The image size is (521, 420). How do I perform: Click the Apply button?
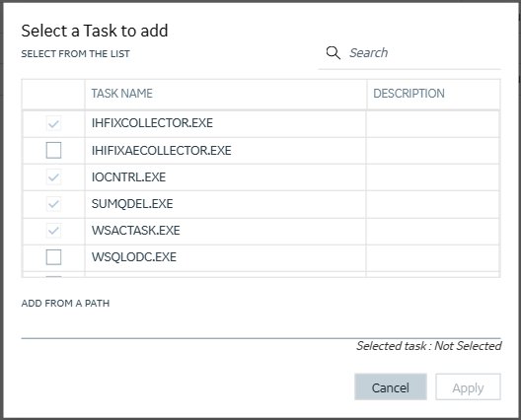pyautogui.click(x=468, y=386)
